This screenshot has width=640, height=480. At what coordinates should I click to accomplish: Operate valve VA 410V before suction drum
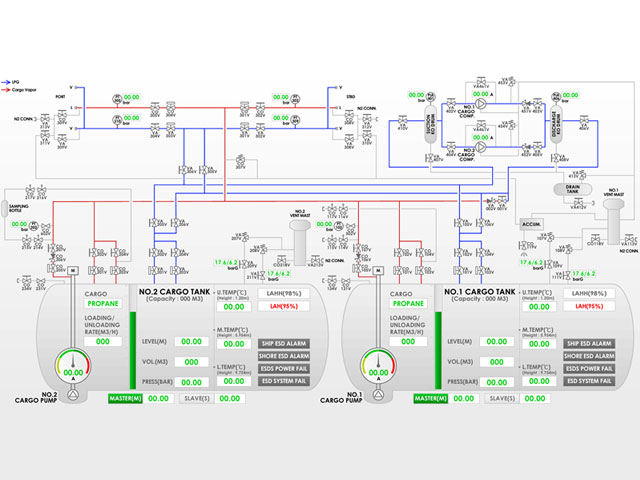coord(402,121)
